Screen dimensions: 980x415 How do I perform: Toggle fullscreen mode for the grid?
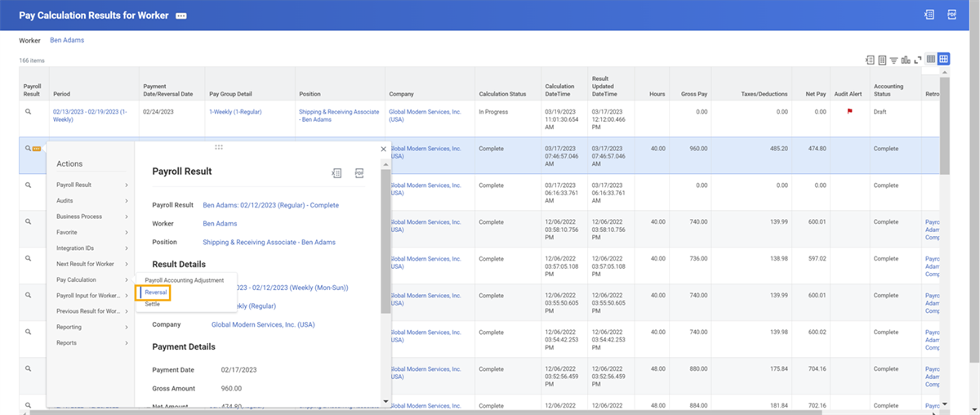(x=917, y=60)
